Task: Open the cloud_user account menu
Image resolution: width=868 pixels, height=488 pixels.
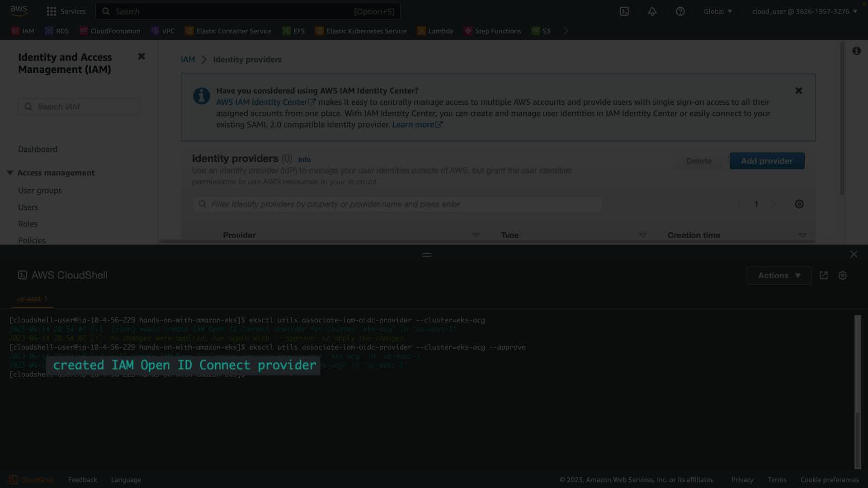Action: tap(804, 11)
